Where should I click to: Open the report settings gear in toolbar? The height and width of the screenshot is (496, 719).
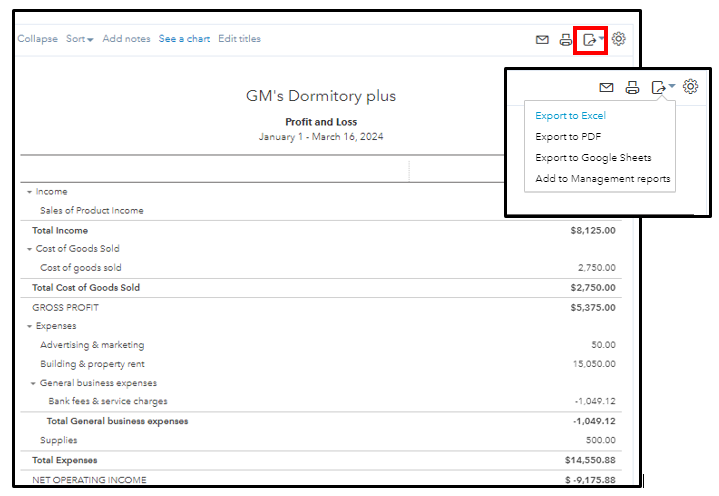619,39
